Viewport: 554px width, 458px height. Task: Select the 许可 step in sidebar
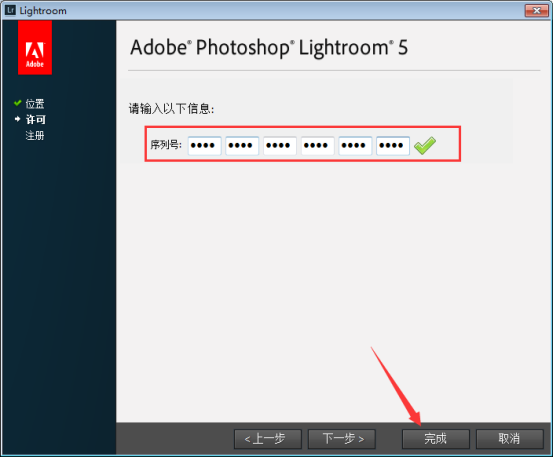[x=36, y=119]
